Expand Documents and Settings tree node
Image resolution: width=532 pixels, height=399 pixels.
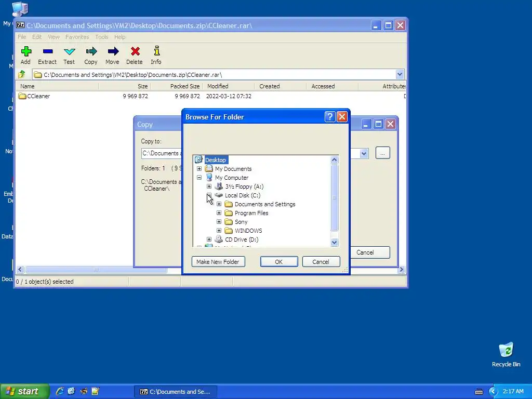pos(219,204)
